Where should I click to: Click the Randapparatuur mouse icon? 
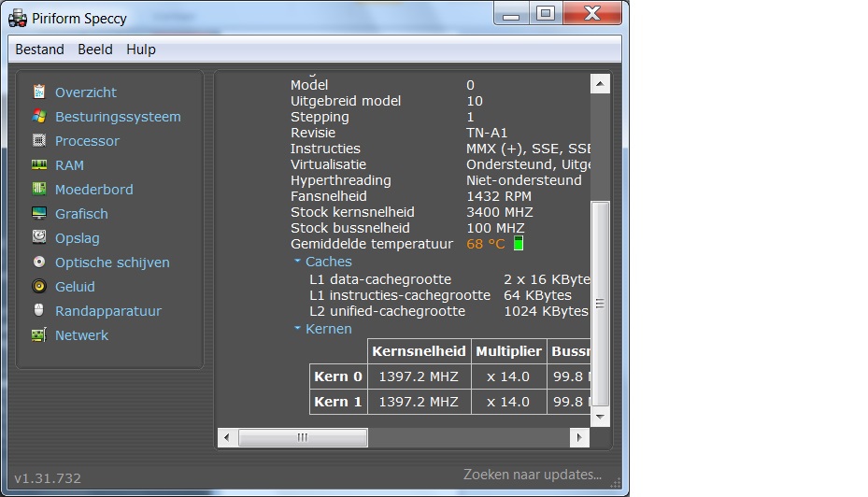point(38,310)
